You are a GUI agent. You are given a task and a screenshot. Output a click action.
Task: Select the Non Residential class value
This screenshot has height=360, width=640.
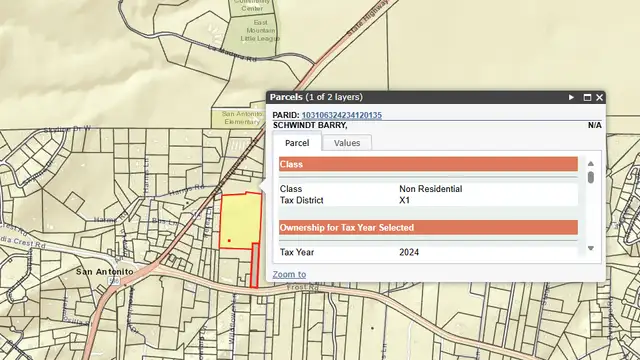[431, 189]
